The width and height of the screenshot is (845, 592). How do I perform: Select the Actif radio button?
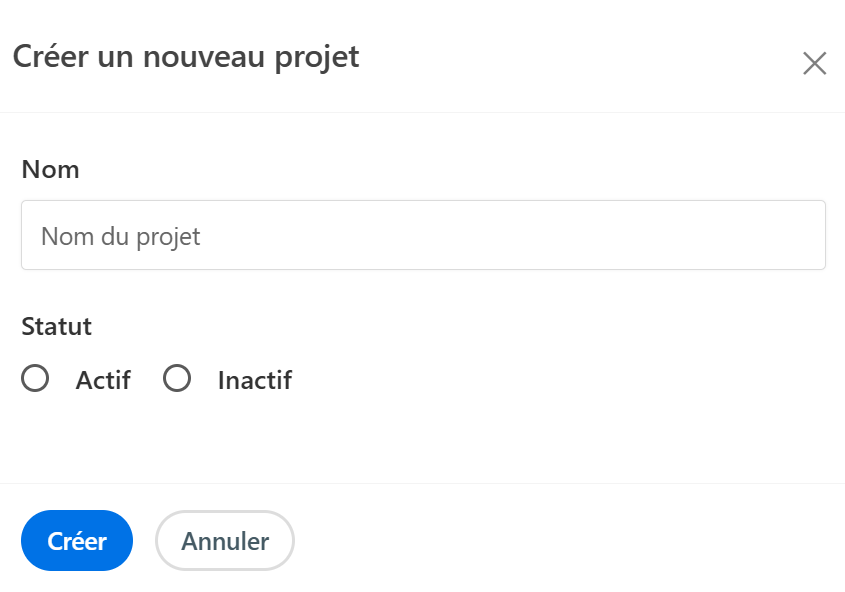[35, 379]
